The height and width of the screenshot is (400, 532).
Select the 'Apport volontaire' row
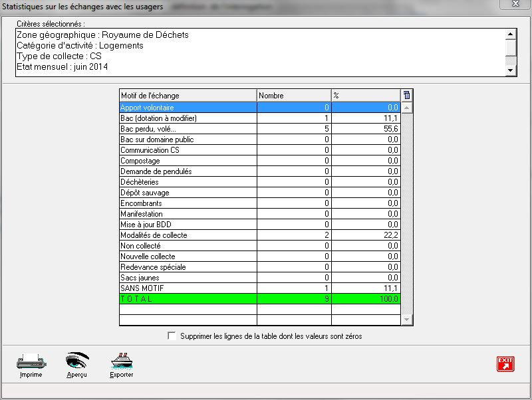click(188, 108)
